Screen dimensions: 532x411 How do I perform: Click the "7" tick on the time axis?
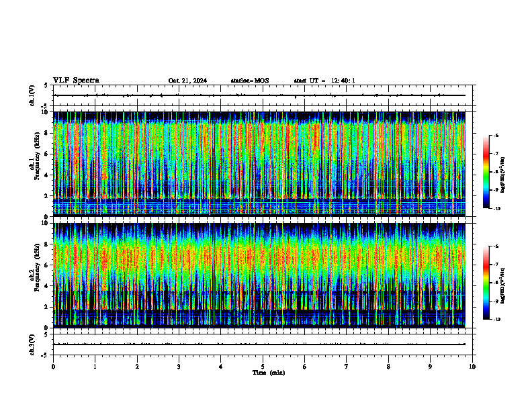(347, 367)
